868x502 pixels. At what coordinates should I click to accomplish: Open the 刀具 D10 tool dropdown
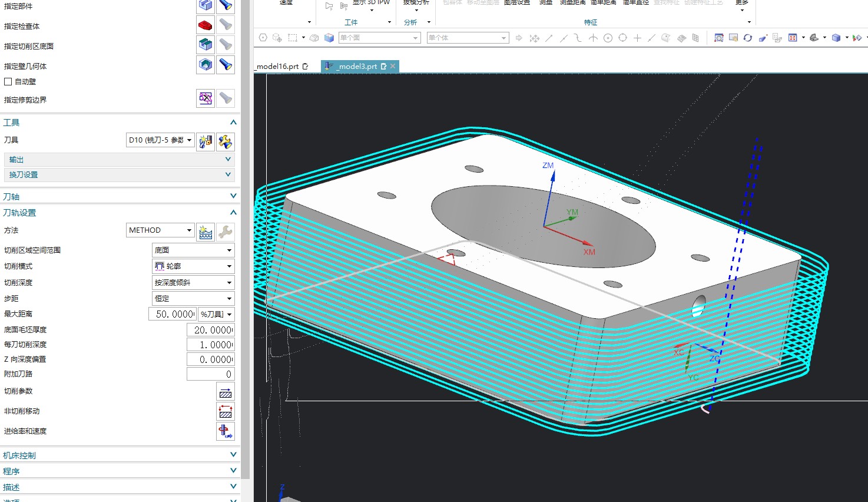(x=160, y=140)
